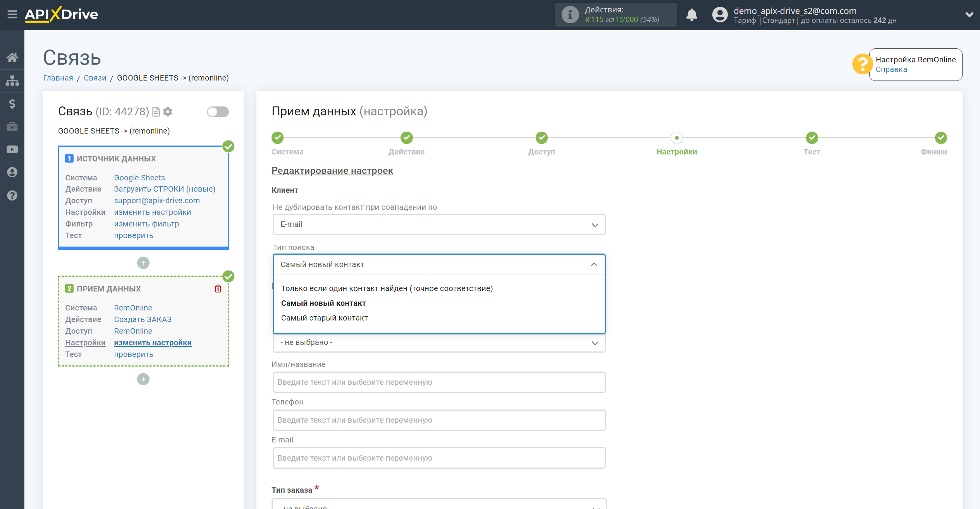Collapse the Тип поиска dropdown
Viewport: 980px width, 509px height.
click(439, 264)
